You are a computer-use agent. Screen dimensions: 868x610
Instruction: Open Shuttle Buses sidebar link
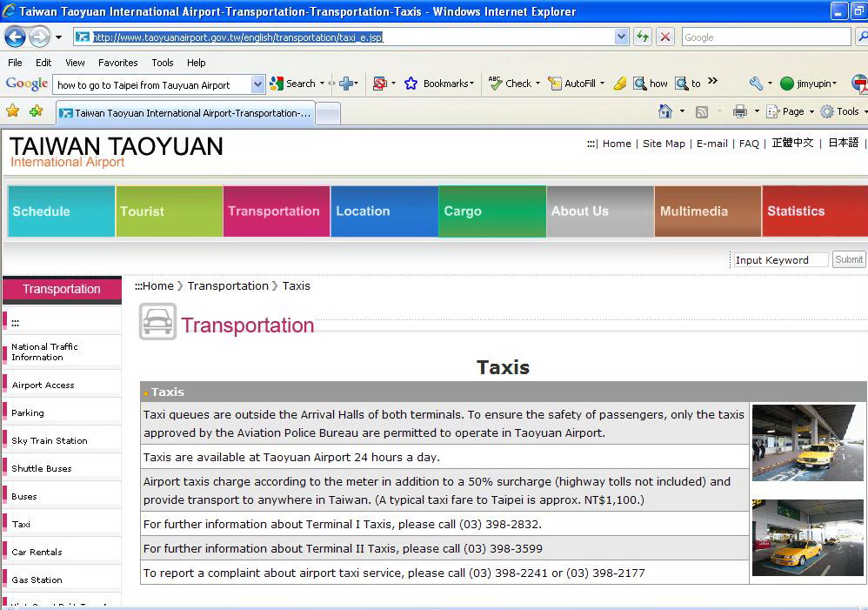pyautogui.click(x=42, y=468)
